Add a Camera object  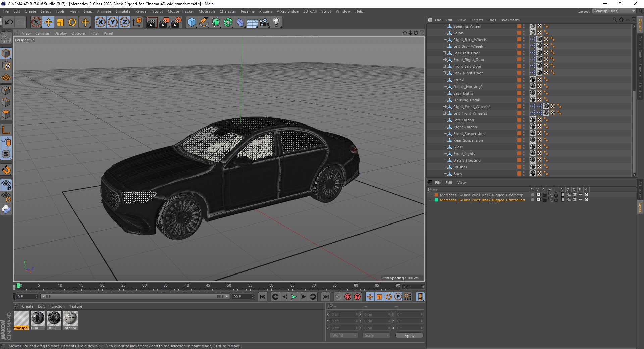coord(264,22)
